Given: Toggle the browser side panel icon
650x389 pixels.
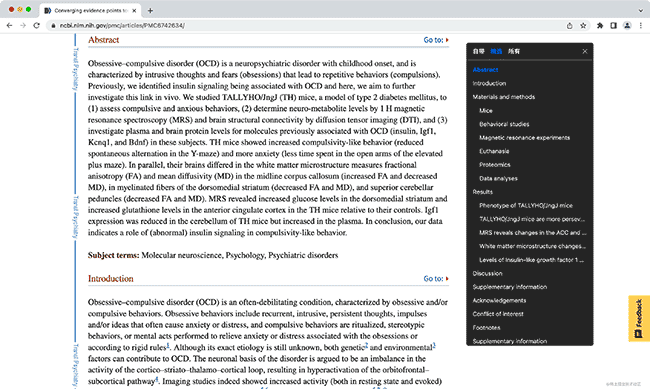Looking at the screenshot, I should coord(614,26).
